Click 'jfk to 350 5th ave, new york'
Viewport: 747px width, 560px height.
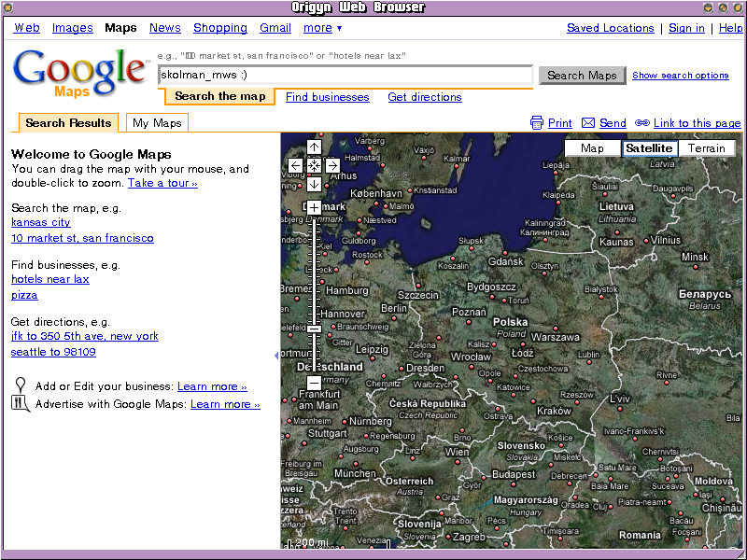[x=85, y=336]
